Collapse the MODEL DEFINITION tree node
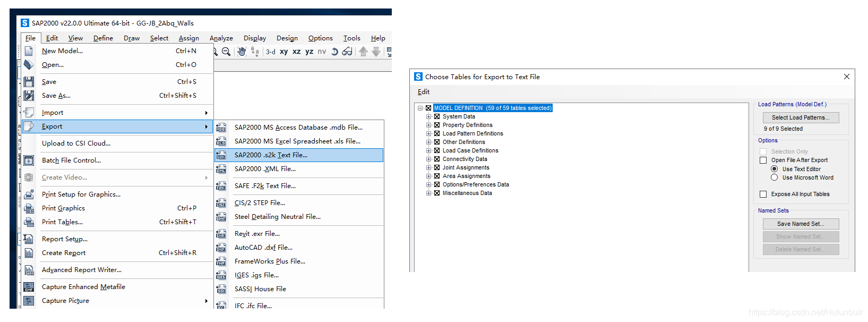The height and width of the screenshot is (322, 868). click(x=420, y=108)
